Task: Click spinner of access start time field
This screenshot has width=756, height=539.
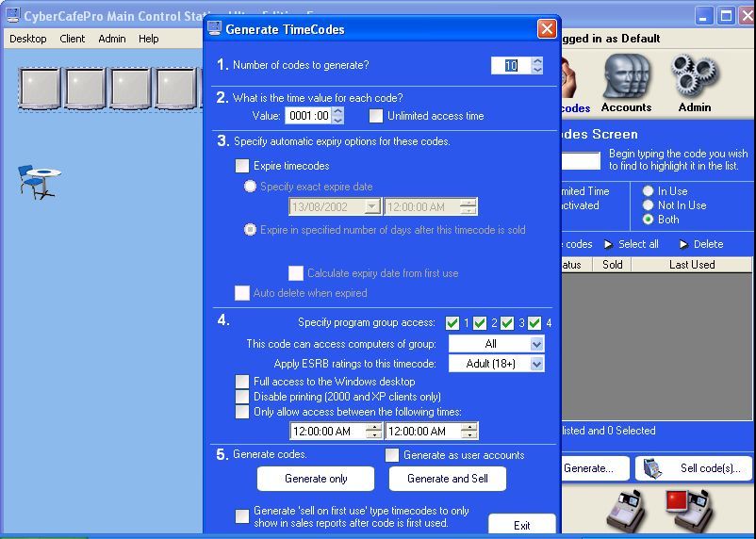Action: [x=373, y=432]
